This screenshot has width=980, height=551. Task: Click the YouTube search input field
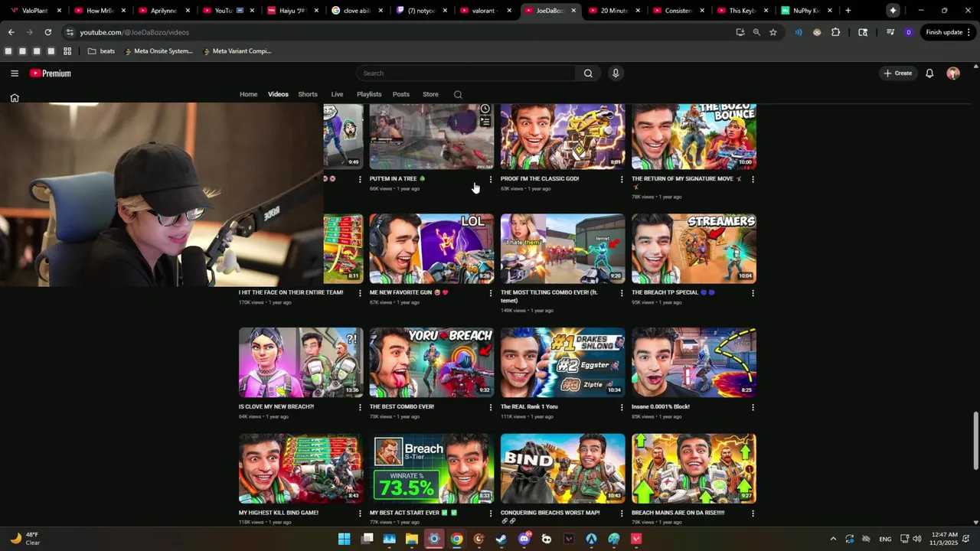point(467,73)
